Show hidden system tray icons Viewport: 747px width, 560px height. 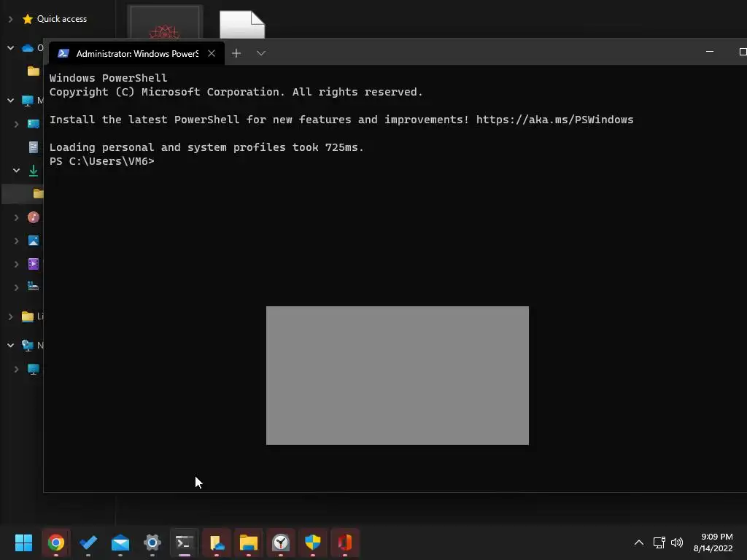[x=639, y=542]
